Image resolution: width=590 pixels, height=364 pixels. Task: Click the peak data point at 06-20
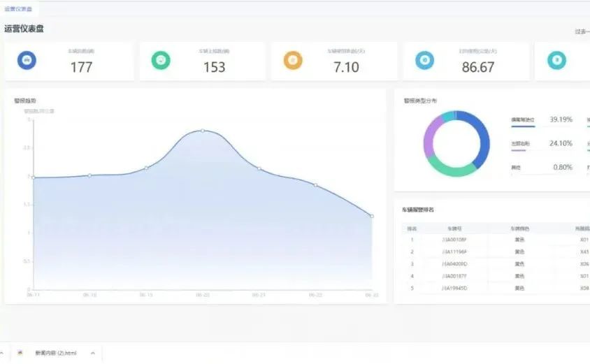click(x=203, y=131)
